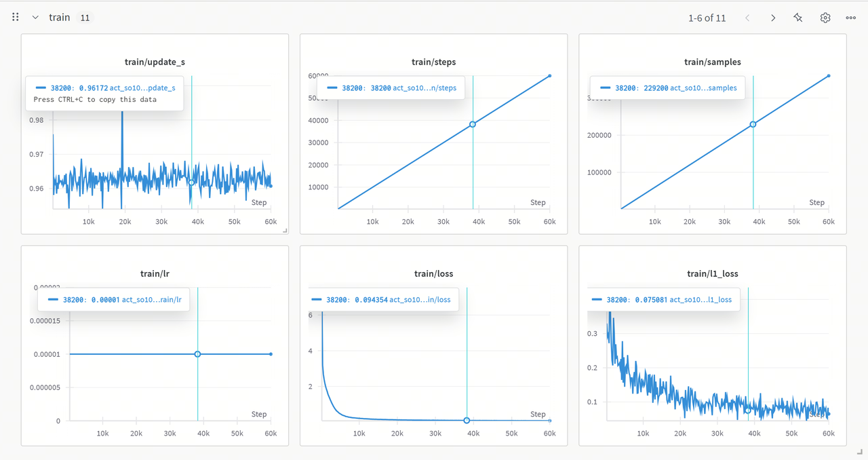
Task: Click legend color swatch in train/steps tooltip
Action: click(x=332, y=88)
